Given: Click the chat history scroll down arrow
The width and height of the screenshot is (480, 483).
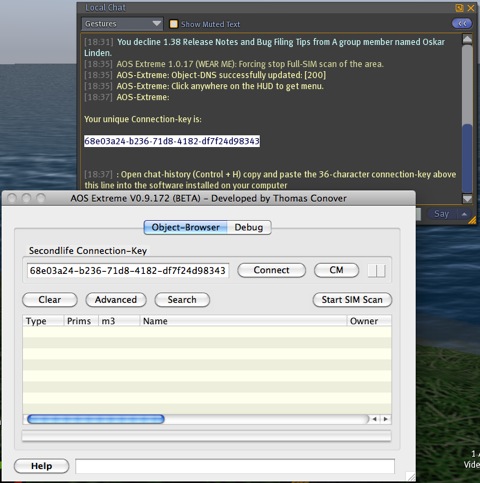Looking at the screenshot, I should pos(467,199).
